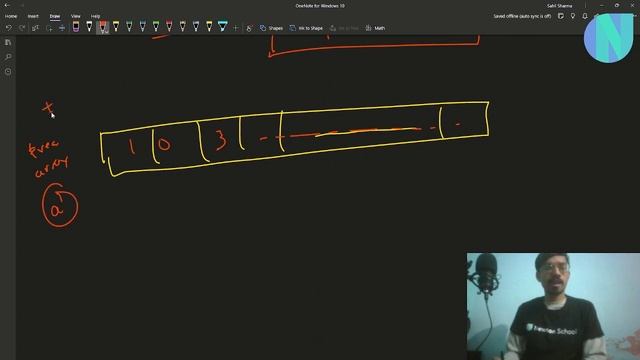
Task: Open search from left sidebar
Action: point(8,57)
